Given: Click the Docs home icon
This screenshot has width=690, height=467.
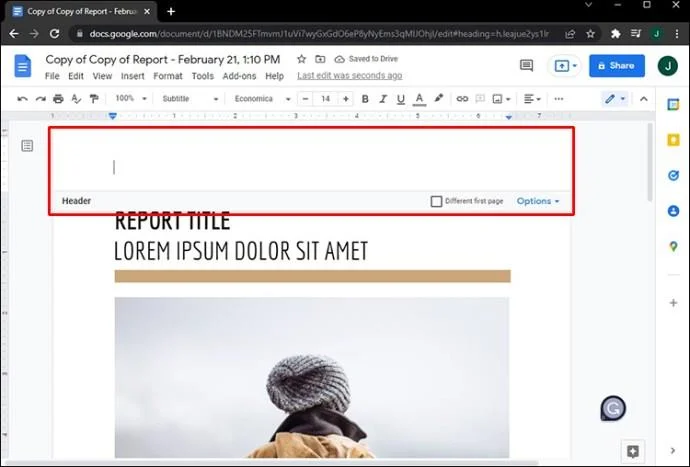Looking at the screenshot, I should 23,66.
